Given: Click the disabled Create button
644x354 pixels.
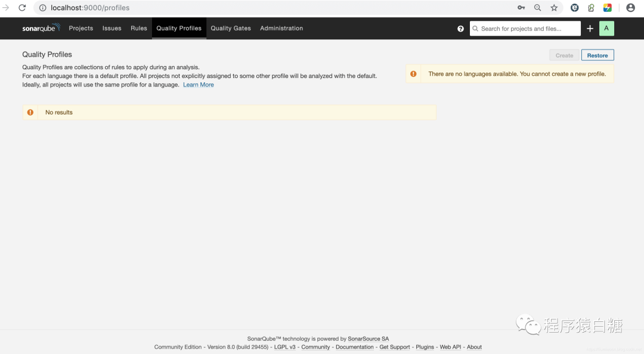Looking at the screenshot, I should click(564, 55).
